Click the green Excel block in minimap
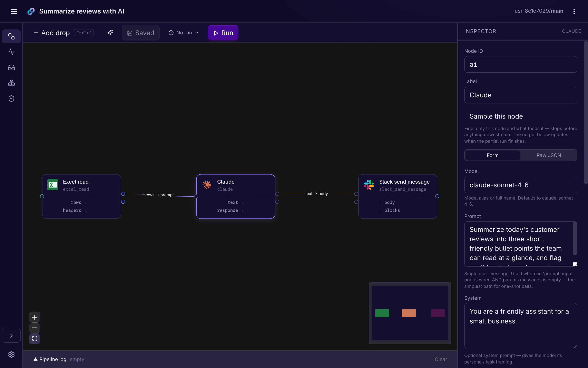 382,313
